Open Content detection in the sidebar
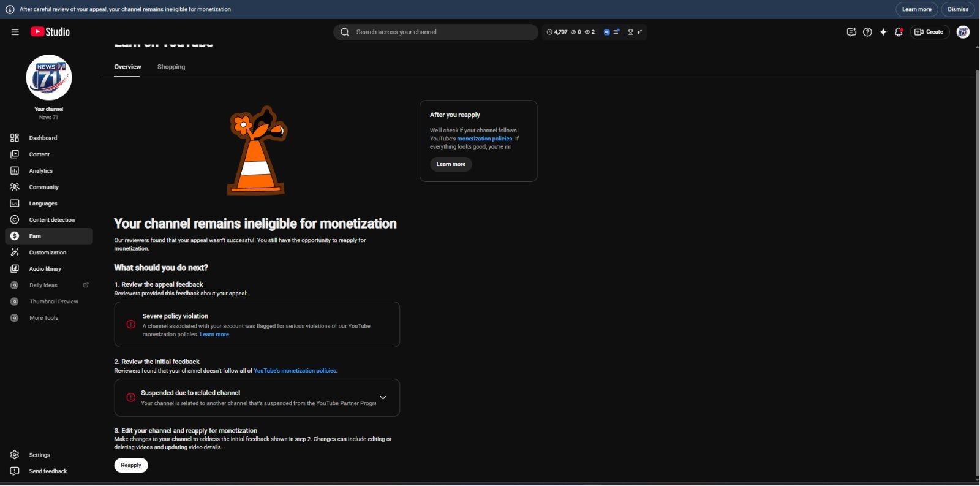 [49, 220]
